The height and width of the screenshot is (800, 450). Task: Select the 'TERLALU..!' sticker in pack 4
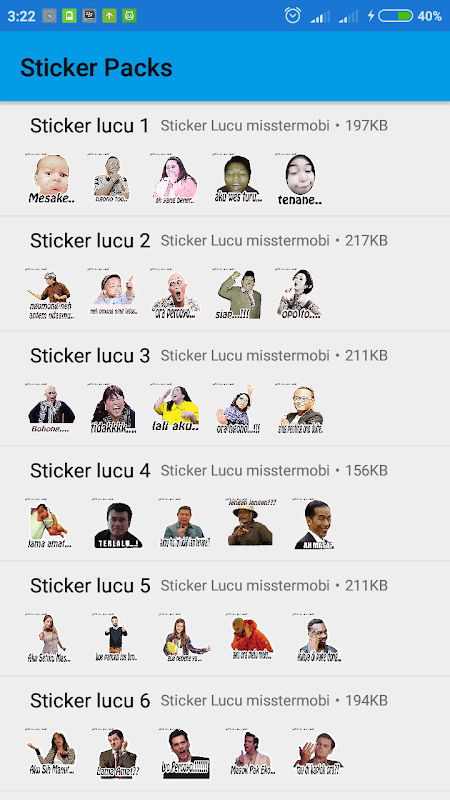click(118, 524)
